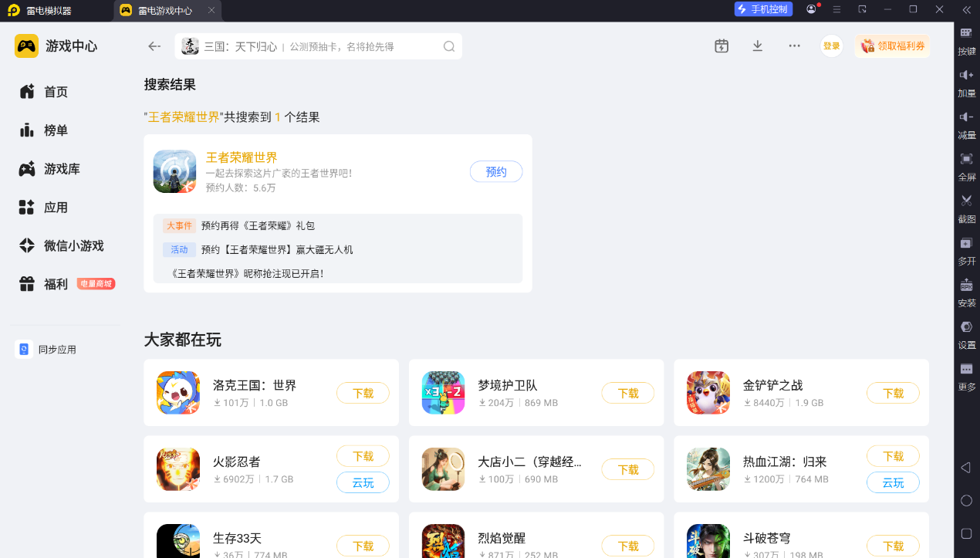Open 洛克王国：世界 game icon
Viewport: 980px width, 558px height.
178,393
